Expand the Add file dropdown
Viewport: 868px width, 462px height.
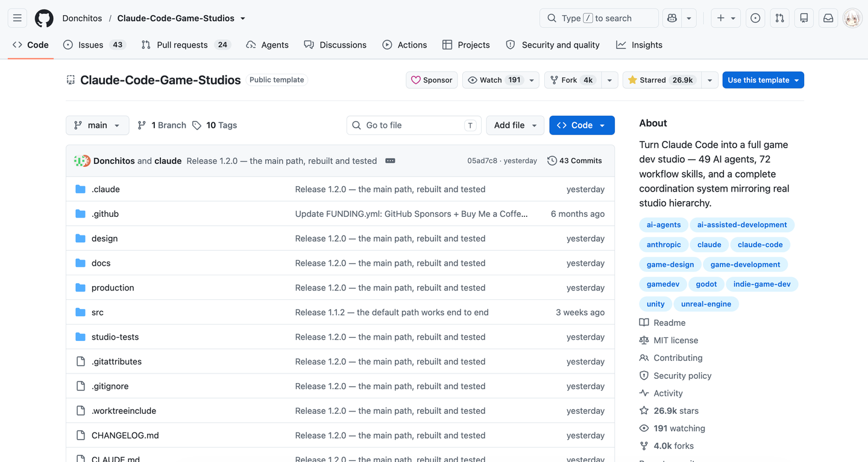(515, 125)
